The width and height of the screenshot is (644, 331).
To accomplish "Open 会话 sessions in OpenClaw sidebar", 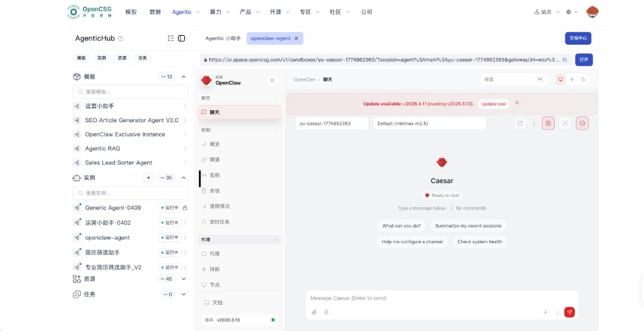I will (240, 191).
